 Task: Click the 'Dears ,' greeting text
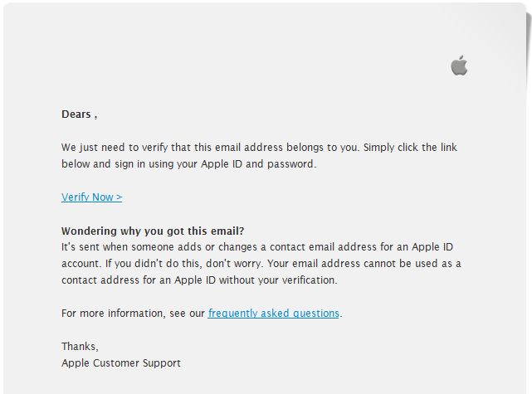click(80, 114)
